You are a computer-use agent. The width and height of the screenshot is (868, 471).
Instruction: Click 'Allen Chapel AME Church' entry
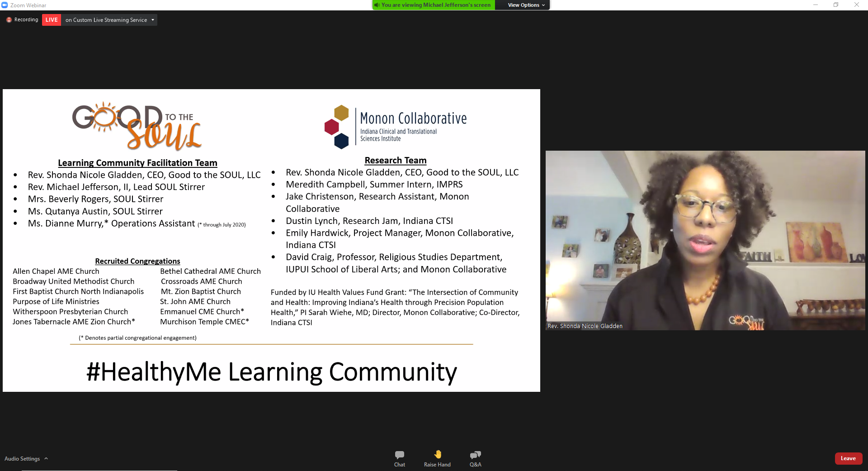[56, 271]
